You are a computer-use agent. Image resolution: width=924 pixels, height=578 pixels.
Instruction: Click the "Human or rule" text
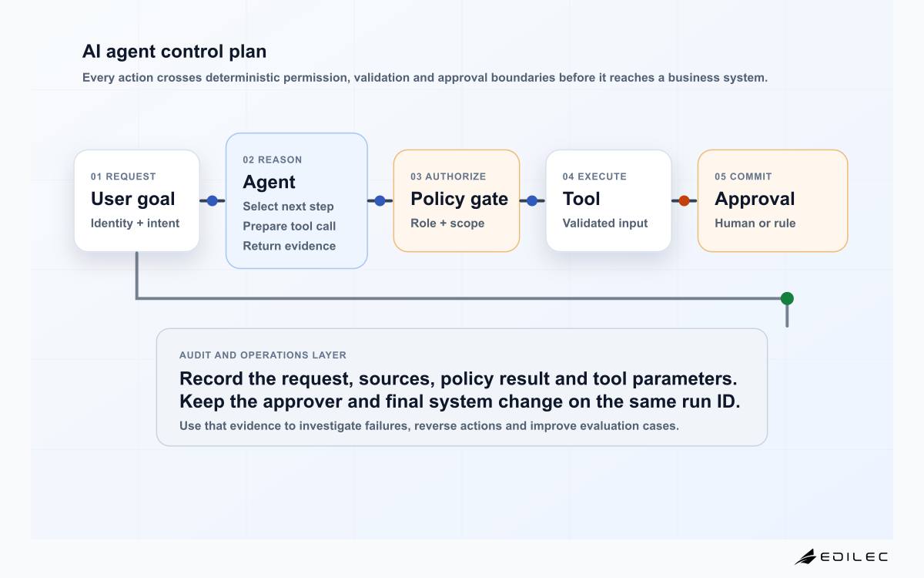pos(755,223)
